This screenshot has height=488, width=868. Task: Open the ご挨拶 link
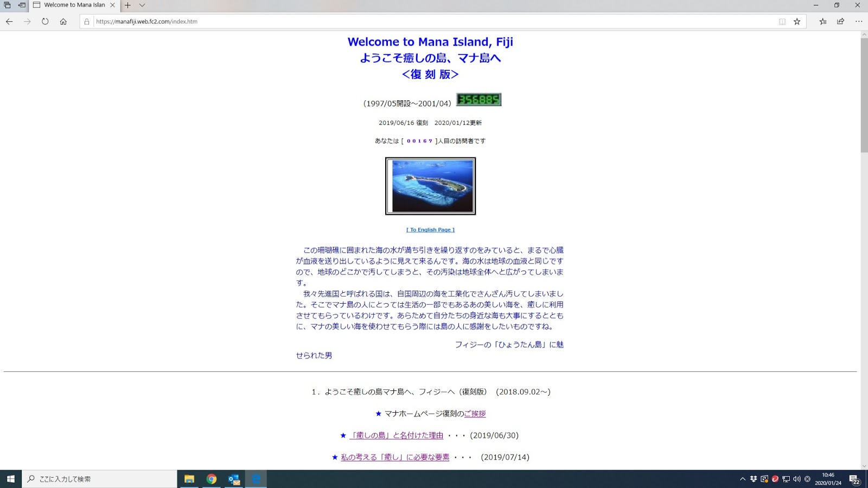[475, 414]
